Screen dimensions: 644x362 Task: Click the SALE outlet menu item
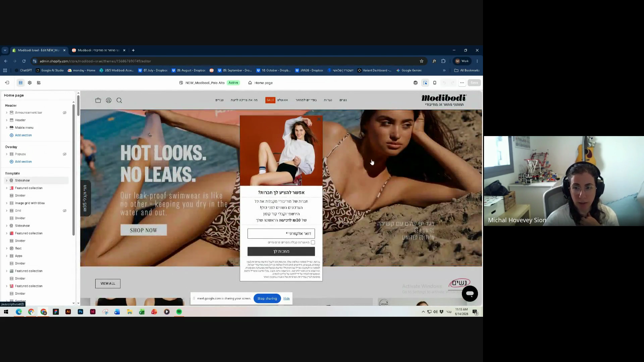click(x=277, y=100)
